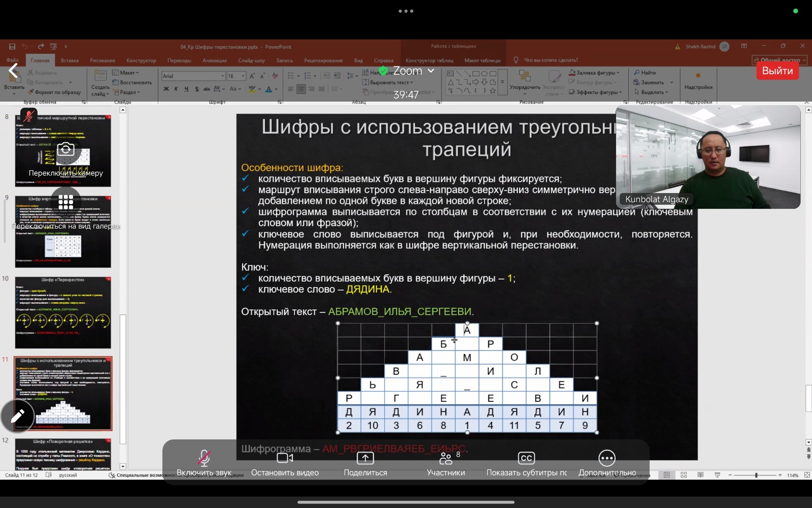Tap the Share (Поделиться) icon
812x508 pixels.
coord(365,458)
